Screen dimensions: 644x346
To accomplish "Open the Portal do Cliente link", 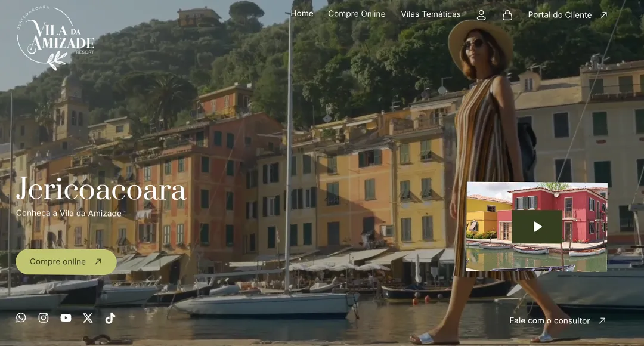I will pyautogui.click(x=559, y=15).
